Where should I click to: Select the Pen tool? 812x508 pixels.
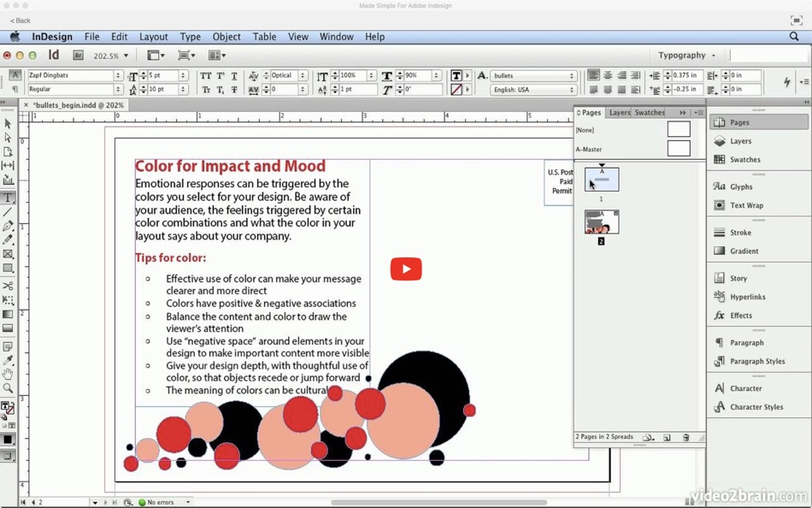coord(8,226)
